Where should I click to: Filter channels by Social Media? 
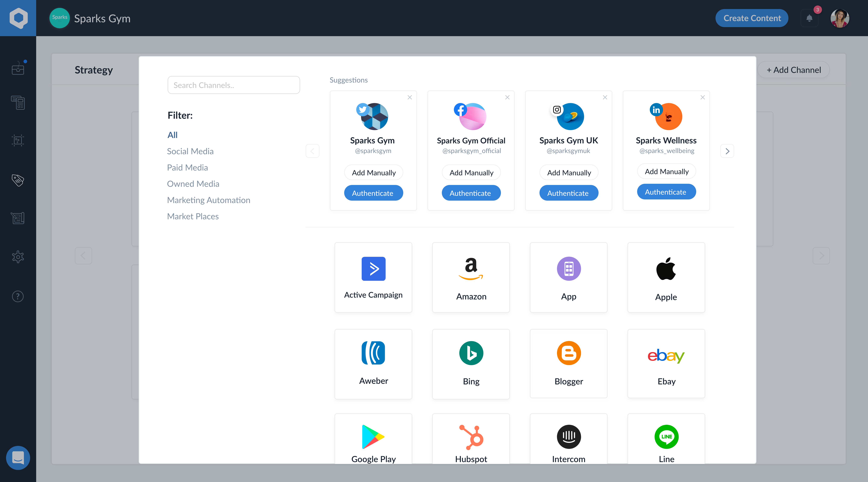(x=190, y=151)
